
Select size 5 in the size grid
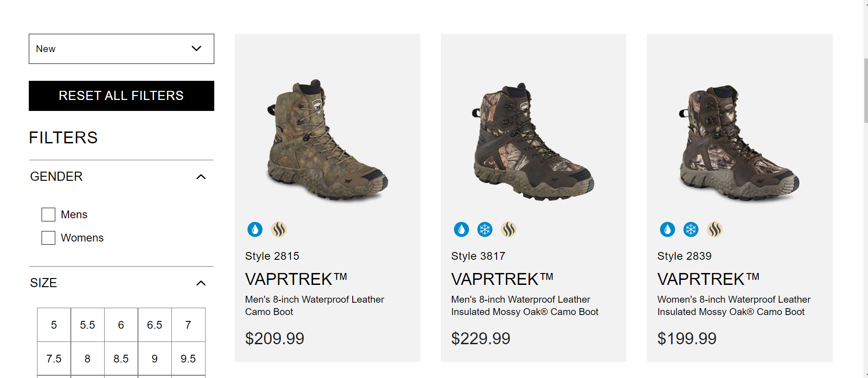pos(53,325)
